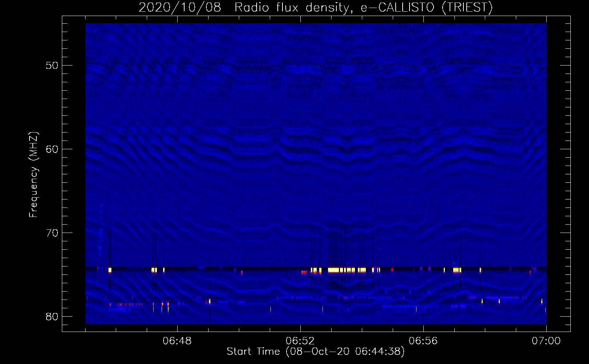Click the 50 frequency tick label
589x364 pixels.
coord(52,66)
